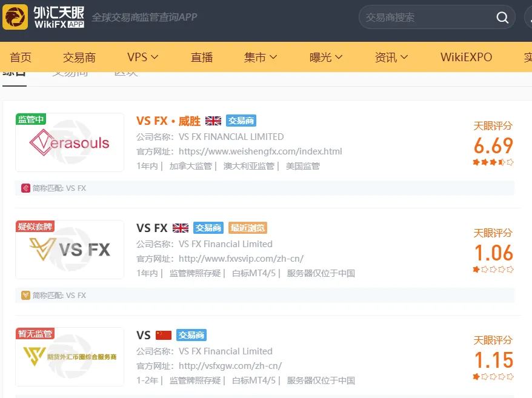This screenshot has height=398, width=532.
Task: Open the VS FX · 威胜 broker title
Action: tap(168, 121)
